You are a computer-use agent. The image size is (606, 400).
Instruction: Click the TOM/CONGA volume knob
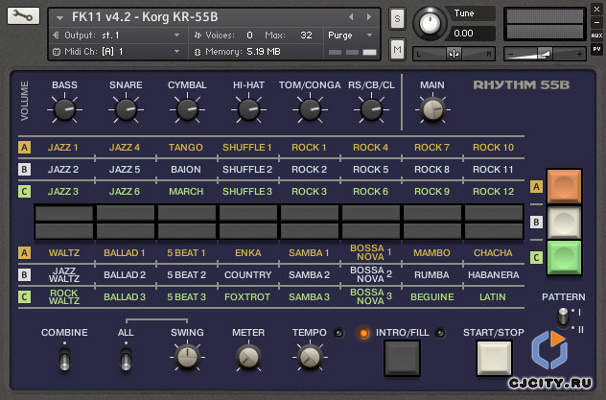pos(310,109)
